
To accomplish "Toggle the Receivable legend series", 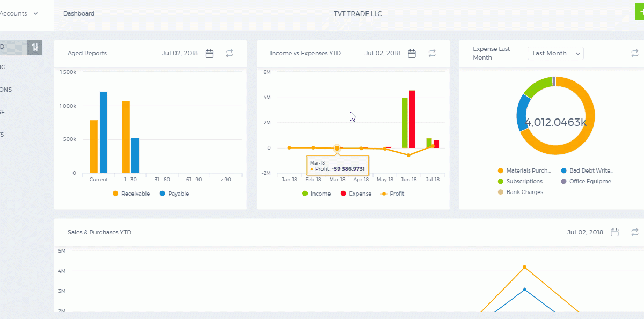I will click(x=131, y=194).
